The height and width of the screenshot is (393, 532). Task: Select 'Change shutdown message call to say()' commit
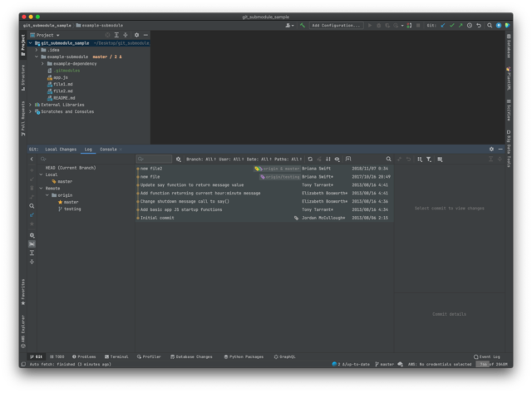pyautogui.click(x=264, y=201)
